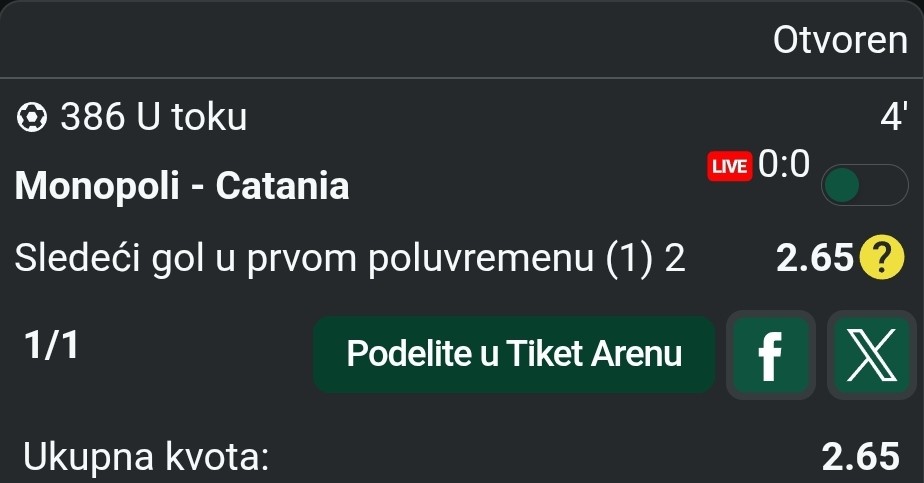Share ticket on Facebook
The image size is (924, 483).
769,355
